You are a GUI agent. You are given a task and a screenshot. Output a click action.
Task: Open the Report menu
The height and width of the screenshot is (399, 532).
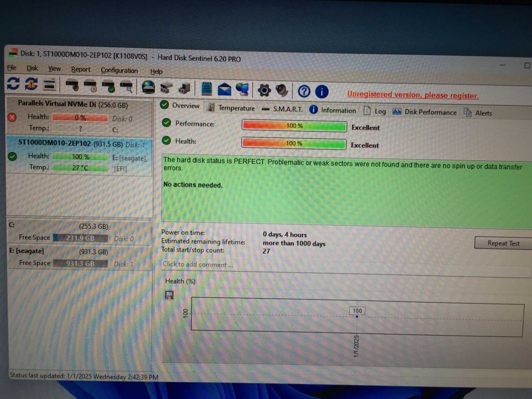[x=81, y=70]
